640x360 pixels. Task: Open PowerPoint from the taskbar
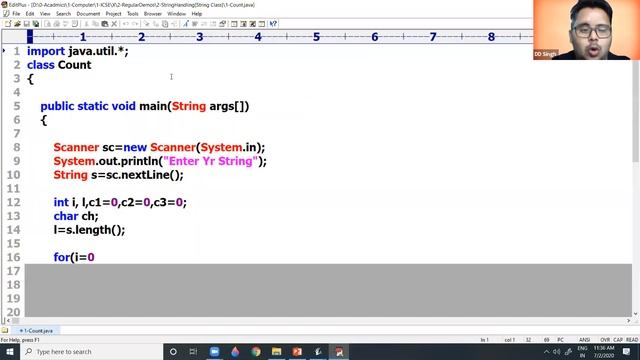tap(297, 351)
